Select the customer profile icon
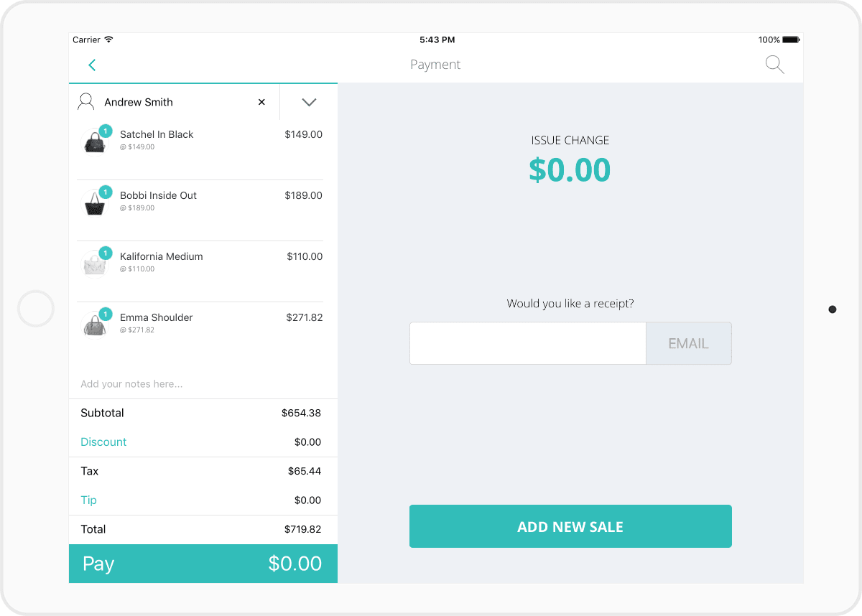 click(x=85, y=101)
